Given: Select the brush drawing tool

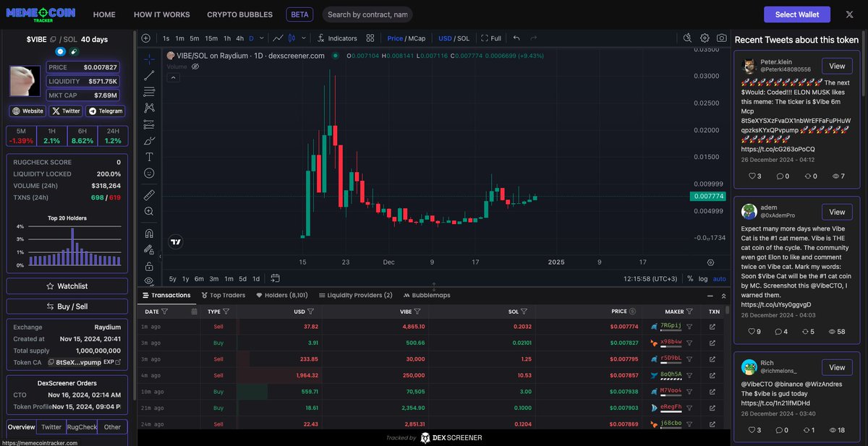Looking at the screenshot, I should (x=149, y=140).
